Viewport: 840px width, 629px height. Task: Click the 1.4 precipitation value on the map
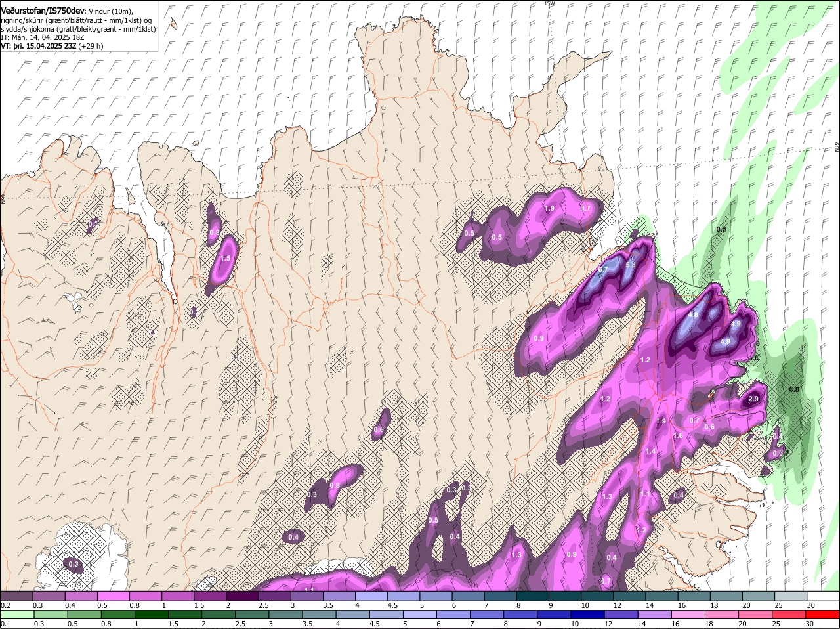point(650,451)
